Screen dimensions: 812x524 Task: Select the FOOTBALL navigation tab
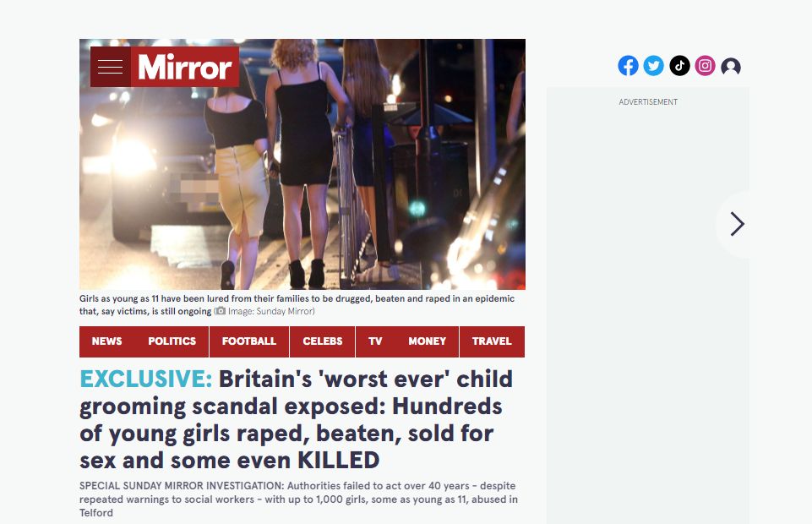click(249, 341)
